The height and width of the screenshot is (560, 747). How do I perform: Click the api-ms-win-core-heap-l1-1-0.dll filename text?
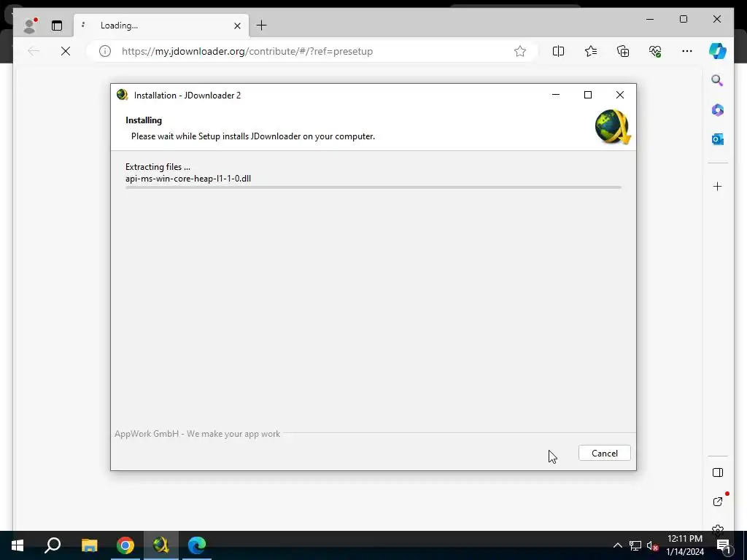(x=188, y=179)
